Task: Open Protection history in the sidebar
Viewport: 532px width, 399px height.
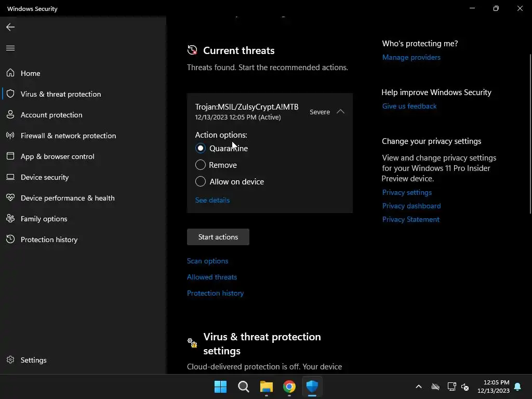Action: [83, 240]
